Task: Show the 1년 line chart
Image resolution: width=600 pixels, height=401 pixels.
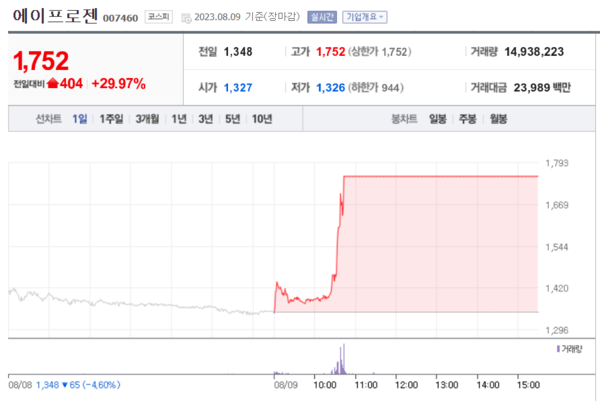Action: coord(179,119)
